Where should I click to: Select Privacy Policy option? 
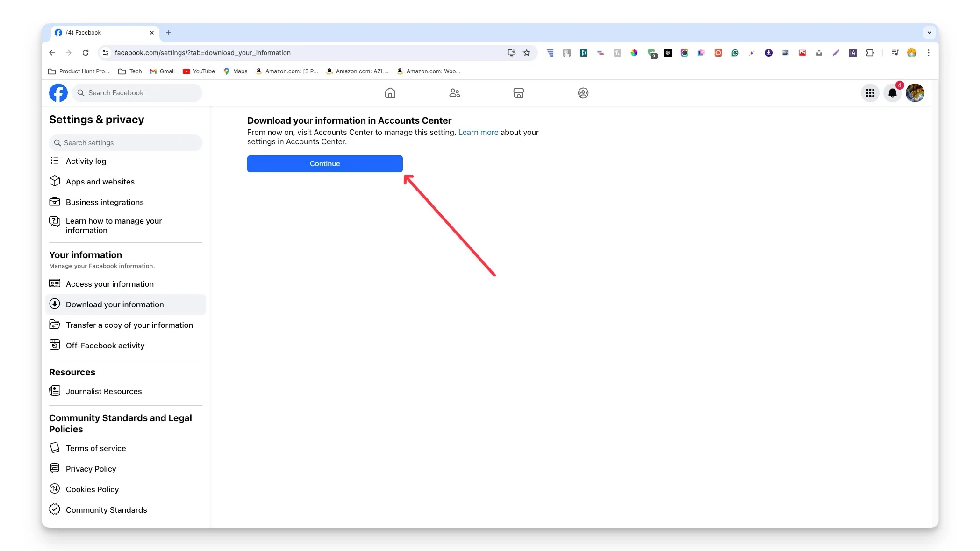tap(91, 468)
